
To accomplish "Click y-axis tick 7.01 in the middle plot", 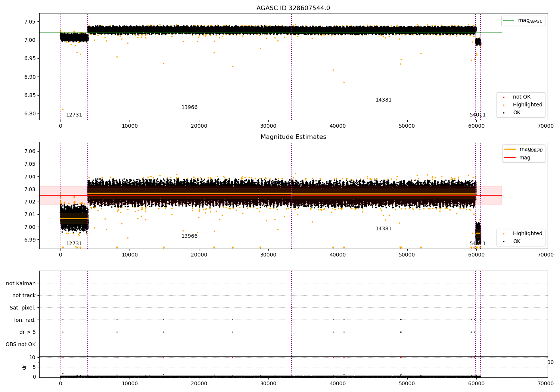I will [x=30, y=215].
